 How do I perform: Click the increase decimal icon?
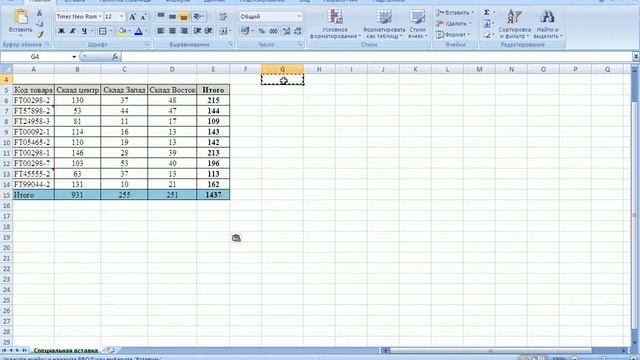(287, 31)
